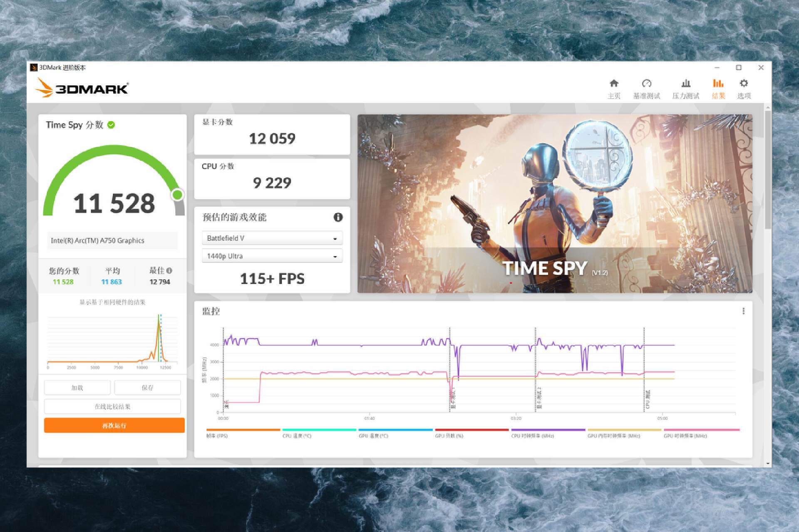This screenshot has height=532, width=799.
Task: Click the CPU clock frequency purple legend swatch
Action: tap(548, 430)
